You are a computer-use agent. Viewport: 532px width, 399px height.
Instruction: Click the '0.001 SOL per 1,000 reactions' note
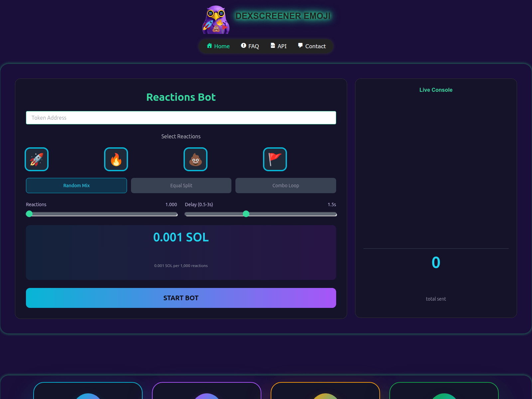pyautogui.click(x=181, y=266)
